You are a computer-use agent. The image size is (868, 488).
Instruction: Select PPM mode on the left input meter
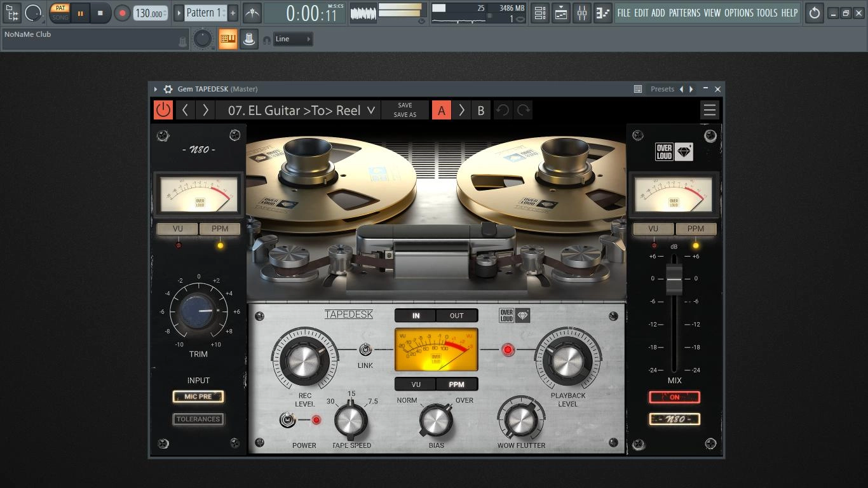tap(220, 229)
